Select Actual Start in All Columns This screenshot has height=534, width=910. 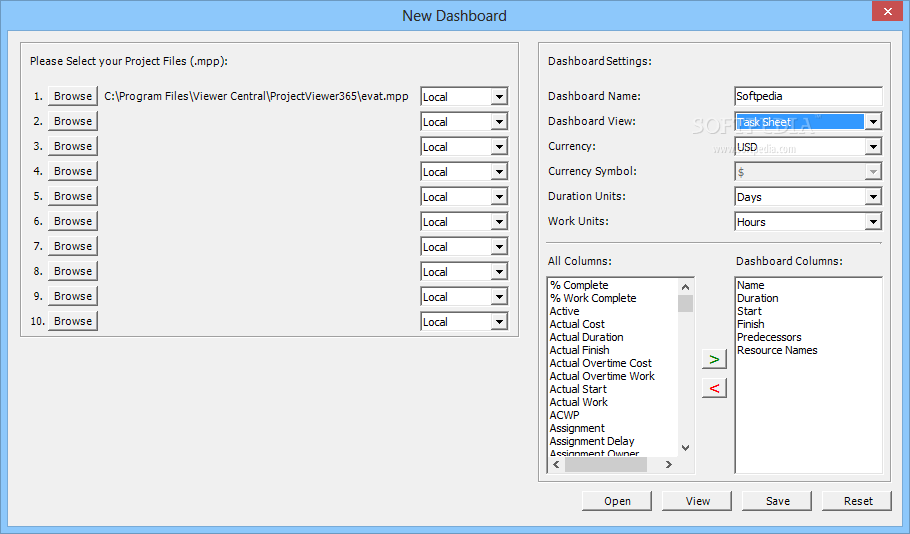coord(578,389)
